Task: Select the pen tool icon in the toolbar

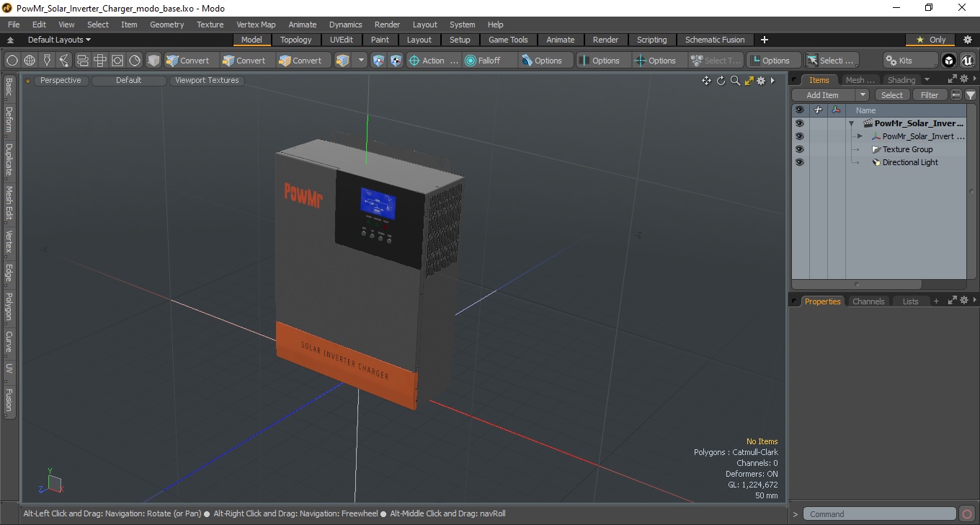Action: click(x=47, y=61)
